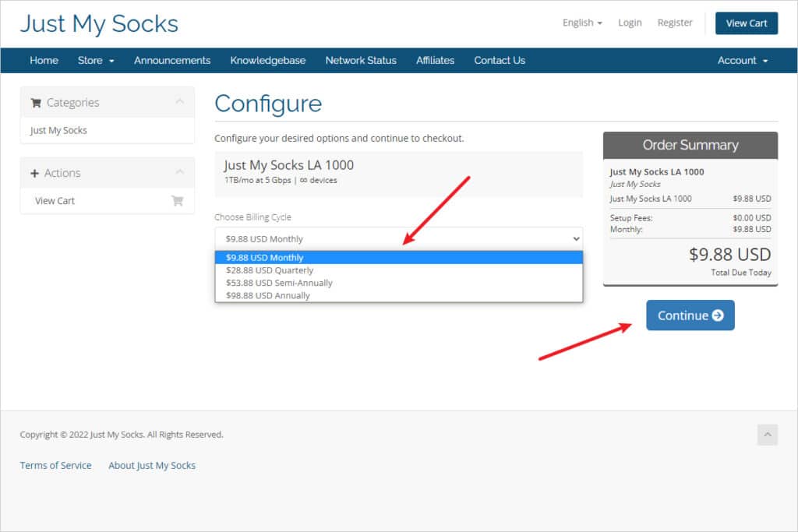Click the arrow icon on Continue button

click(718, 315)
